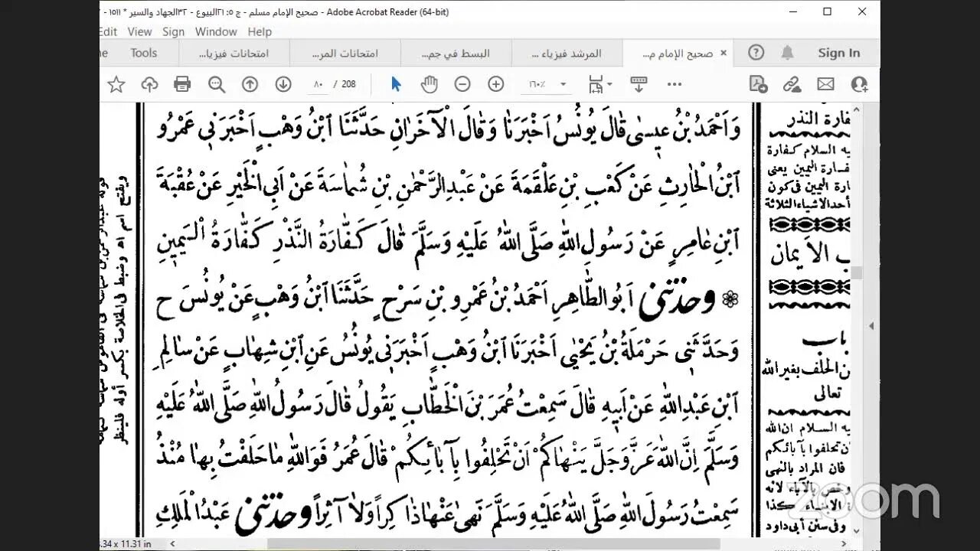Switch to امتحانات فيزيا document tab
This screenshot has width=980, height=551.
(x=234, y=54)
